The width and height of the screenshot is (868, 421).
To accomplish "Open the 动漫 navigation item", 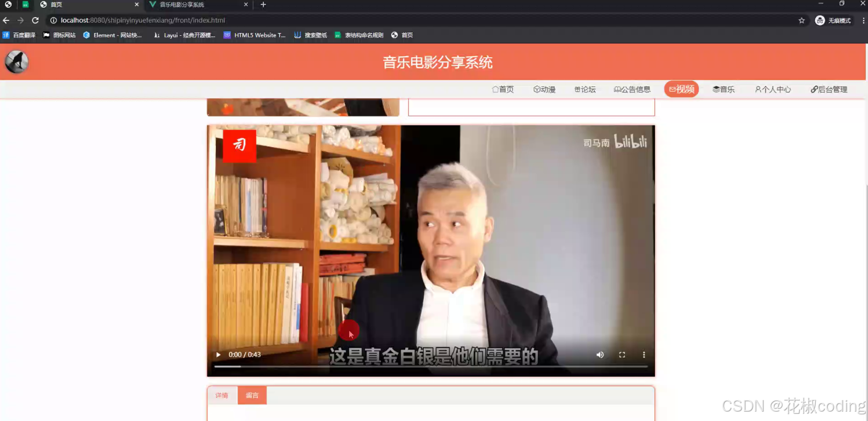I will pos(544,89).
